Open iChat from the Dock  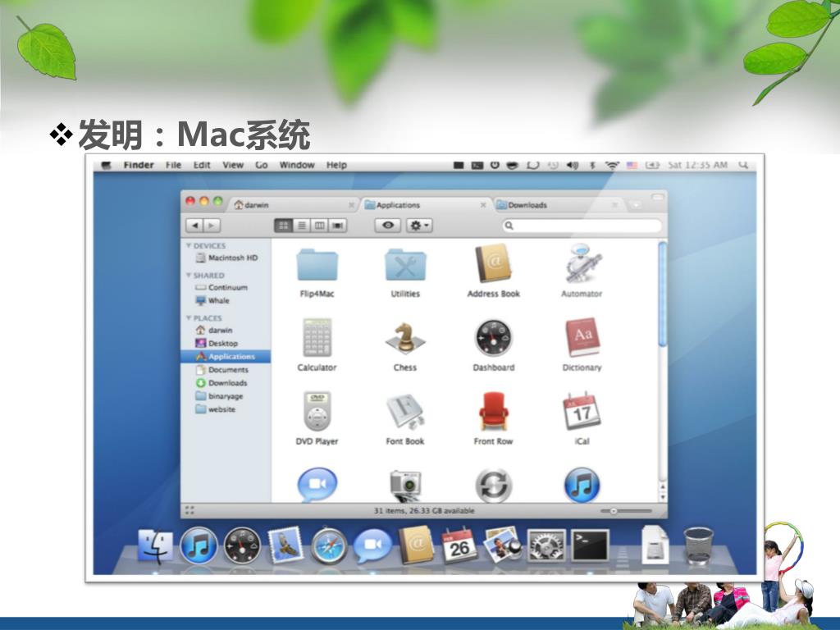373,545
